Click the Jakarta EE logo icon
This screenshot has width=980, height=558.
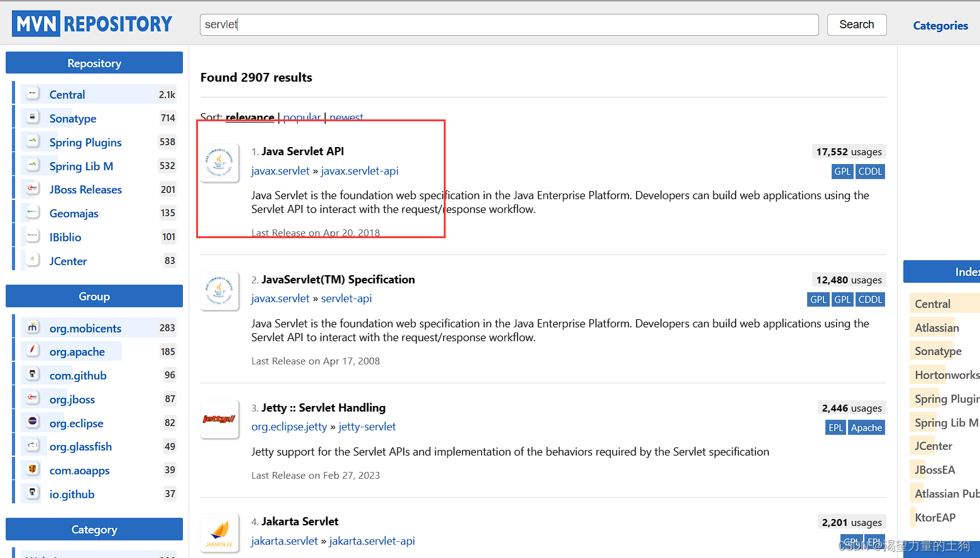(219, 533)
